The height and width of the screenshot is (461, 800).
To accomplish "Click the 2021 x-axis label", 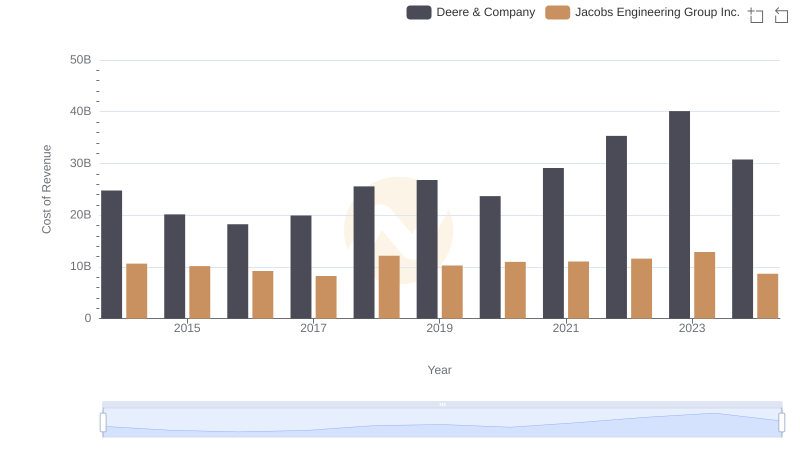I will click(566, 328).
